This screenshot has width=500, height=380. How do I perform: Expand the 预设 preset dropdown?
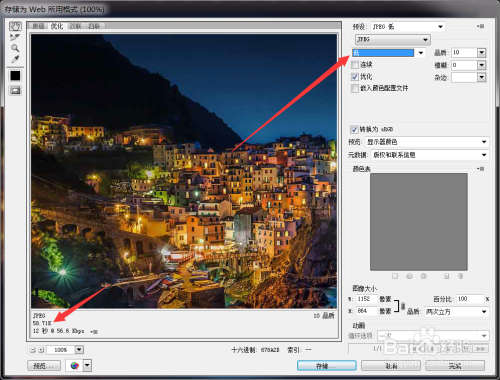point(408,27)
